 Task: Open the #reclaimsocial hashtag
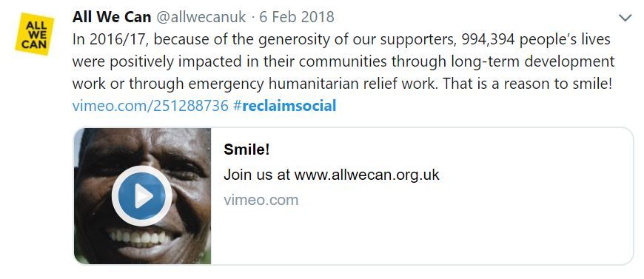coord(284,106)
